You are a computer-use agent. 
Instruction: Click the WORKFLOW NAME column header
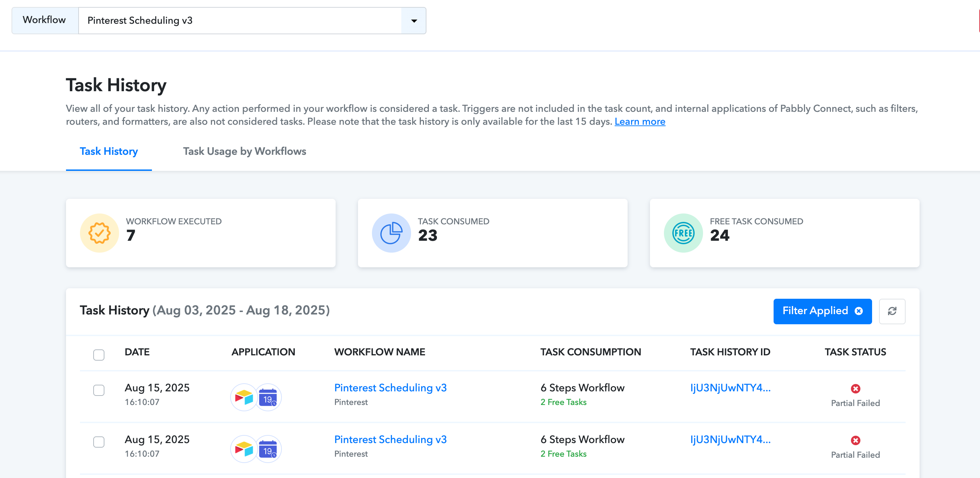380,352
